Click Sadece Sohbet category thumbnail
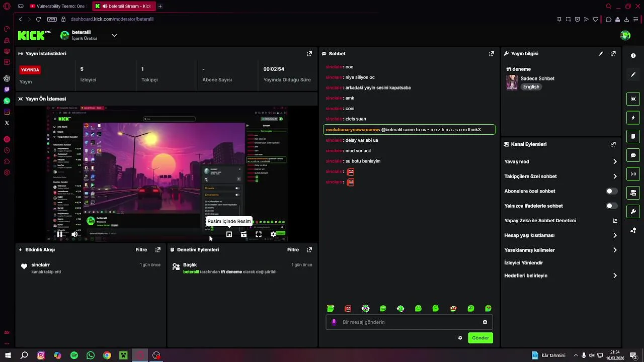 pyautogui.click(x=512, y=82)
